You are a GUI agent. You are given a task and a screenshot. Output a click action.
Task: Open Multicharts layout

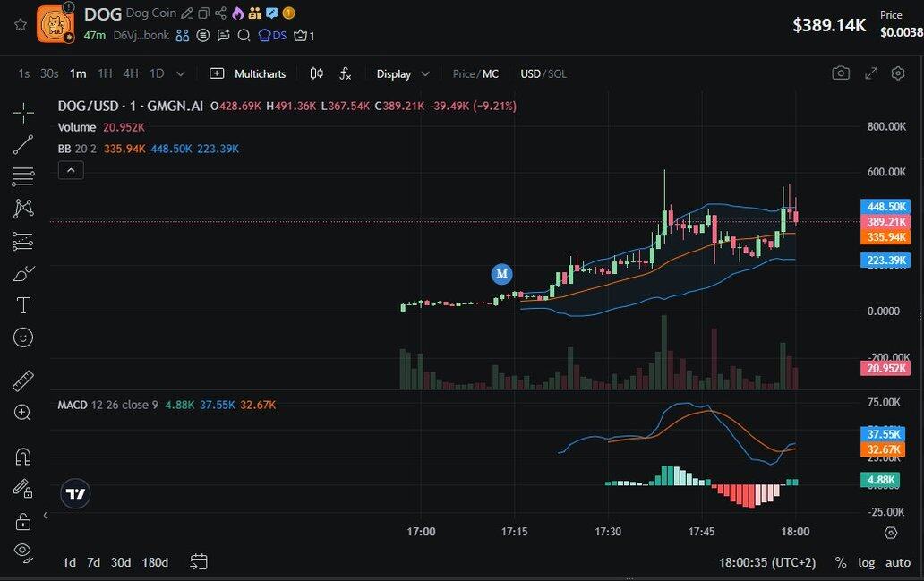tap(248, 73)
